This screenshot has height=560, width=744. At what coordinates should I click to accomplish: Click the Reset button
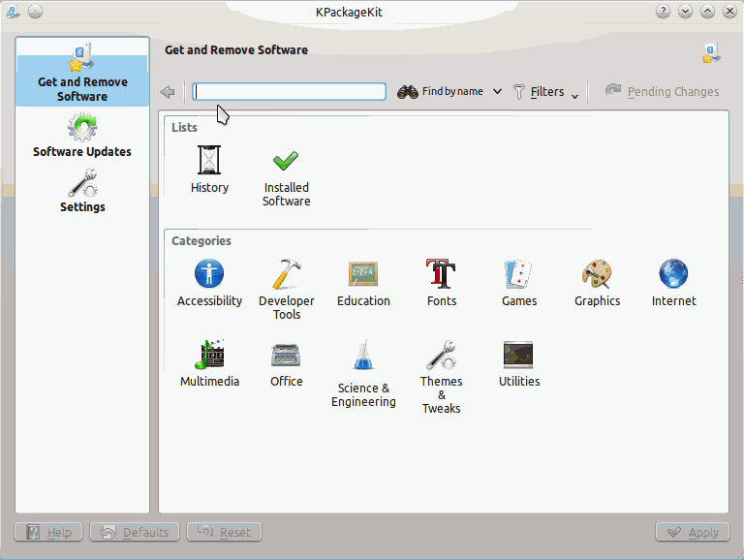point(224,532)
